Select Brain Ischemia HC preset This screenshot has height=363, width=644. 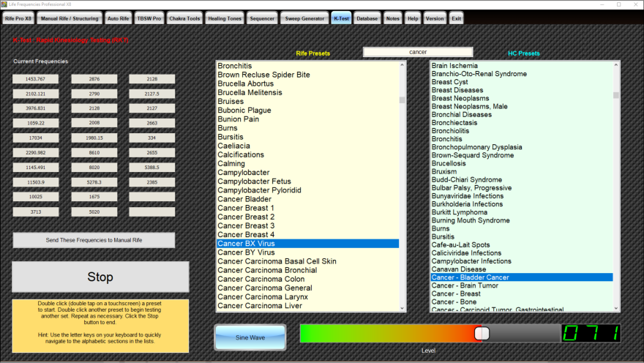(522, 66)
